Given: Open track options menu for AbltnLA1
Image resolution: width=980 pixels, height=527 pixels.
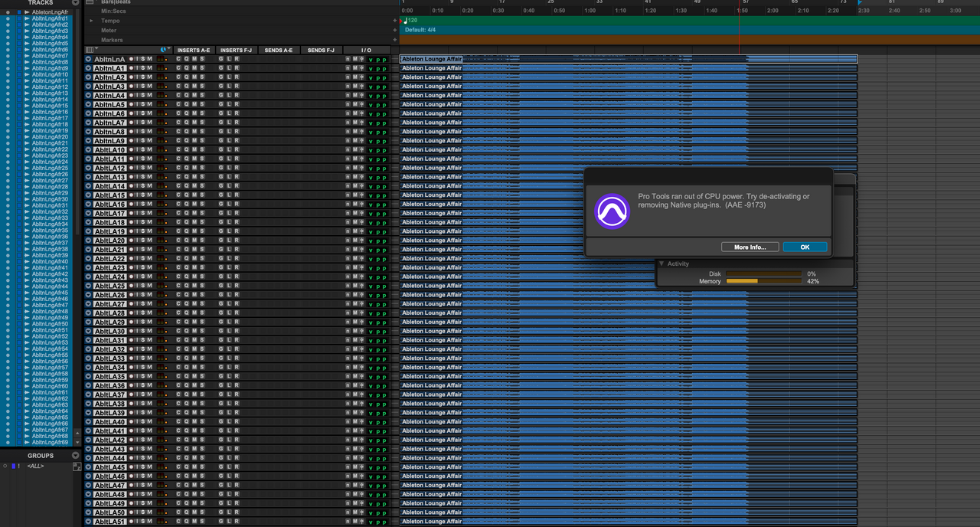Looking at the screenshot, I should pyautogui.click(x=89, y=68).
